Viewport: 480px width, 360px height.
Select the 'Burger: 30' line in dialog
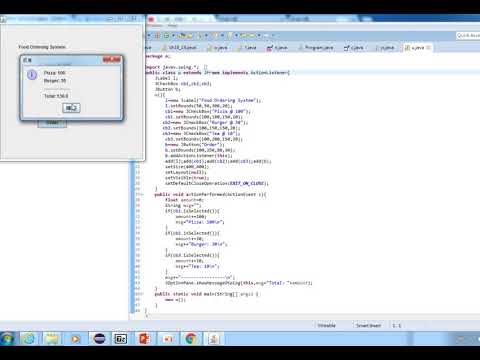coord(55,81)
